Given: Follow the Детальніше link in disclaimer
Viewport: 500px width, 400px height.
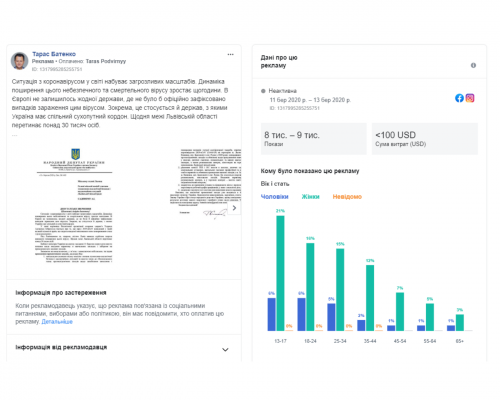Looking at the screenshot, I should click(x=57, y=322).
